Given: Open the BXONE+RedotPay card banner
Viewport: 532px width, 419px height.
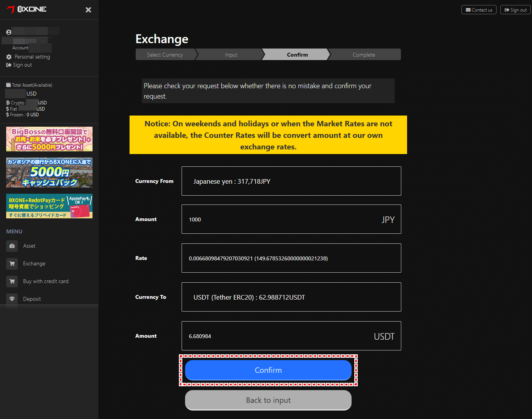Looking at the screenshot, I should click(49, 206).
